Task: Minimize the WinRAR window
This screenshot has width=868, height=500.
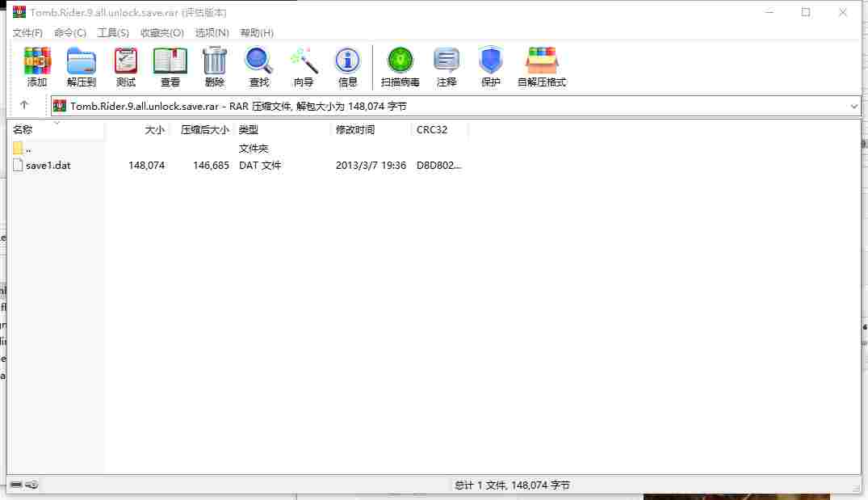Action: (769, 12)
